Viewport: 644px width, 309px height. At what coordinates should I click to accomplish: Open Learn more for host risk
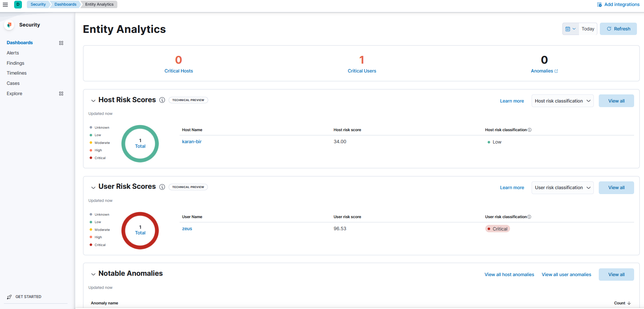512,101
